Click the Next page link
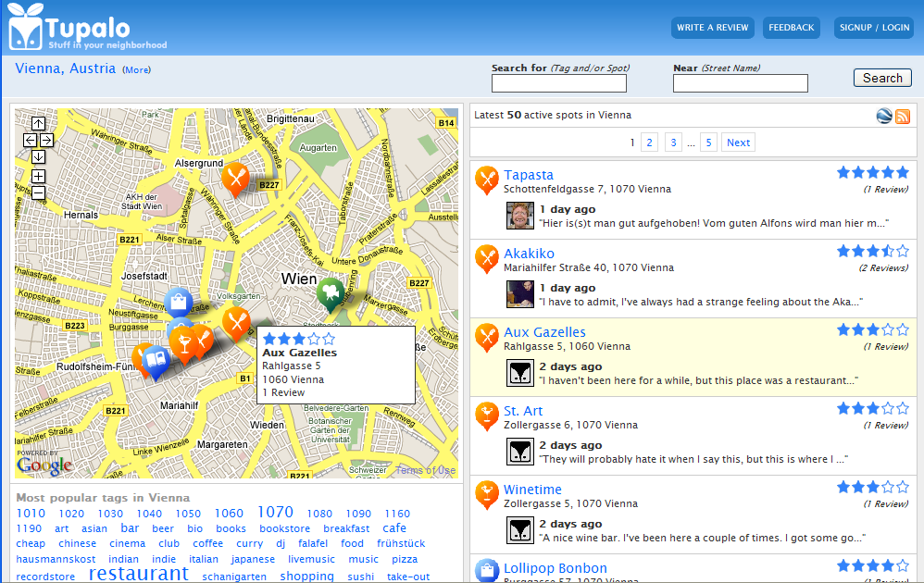The image size is (924, 583). 738,143
